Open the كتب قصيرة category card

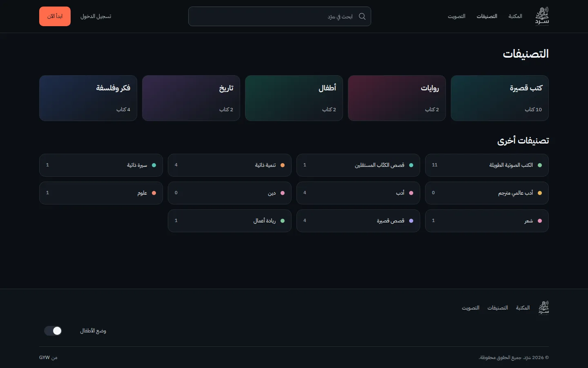(x=500, y=98)
